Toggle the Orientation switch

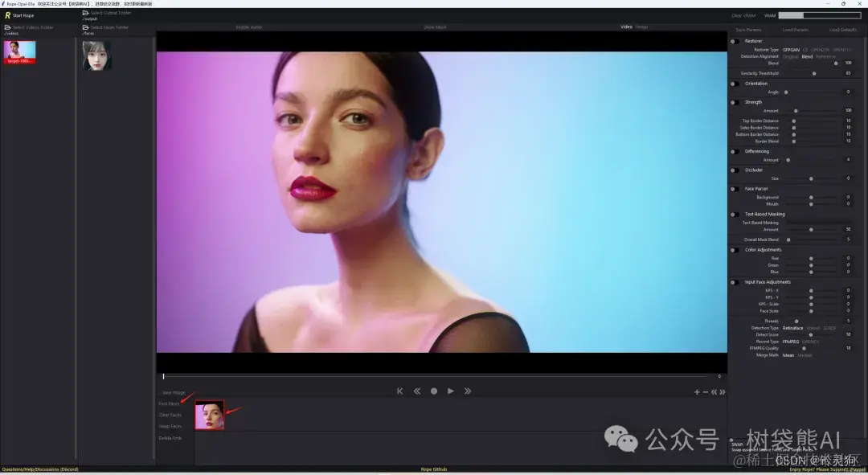[734, 84]
